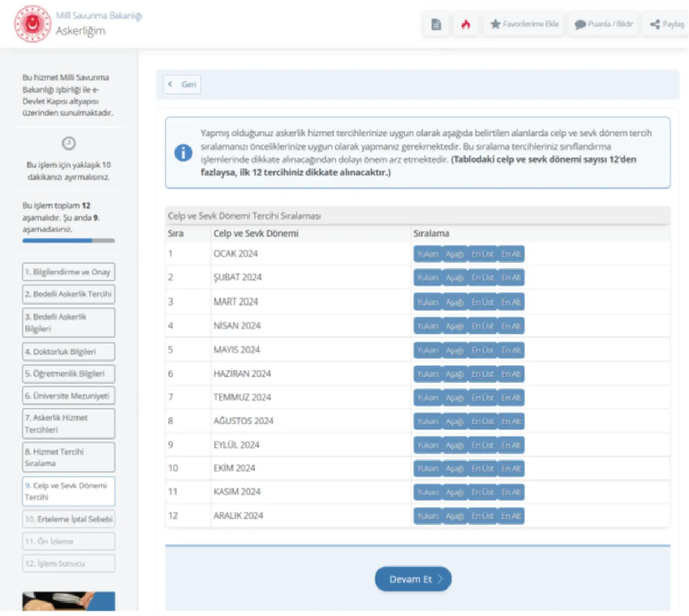
Task: Open Puanla / Bildir feedback button
Action: click(x=604, y=24)
